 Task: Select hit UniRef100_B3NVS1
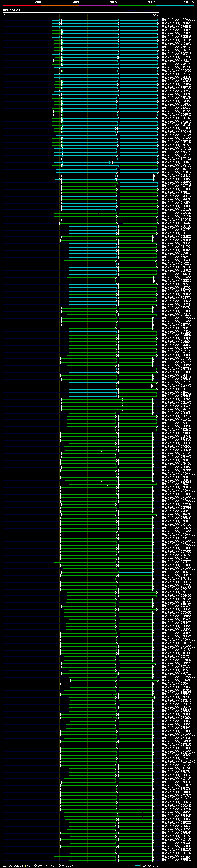click(176, 771)
